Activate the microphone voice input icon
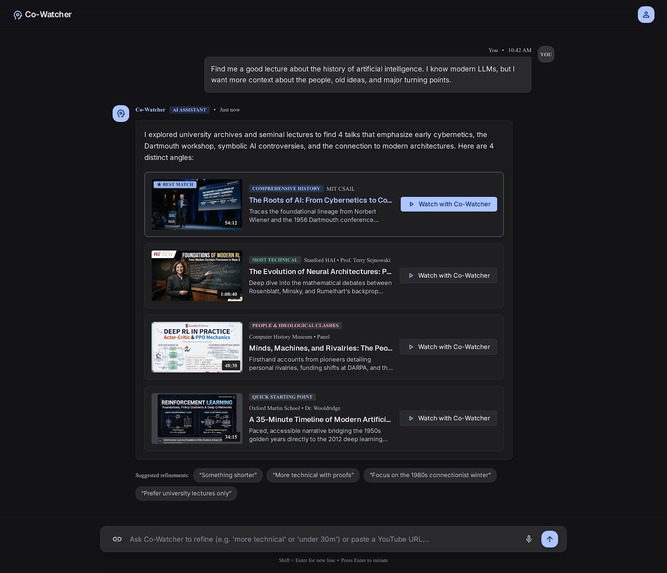 (528, 539)
